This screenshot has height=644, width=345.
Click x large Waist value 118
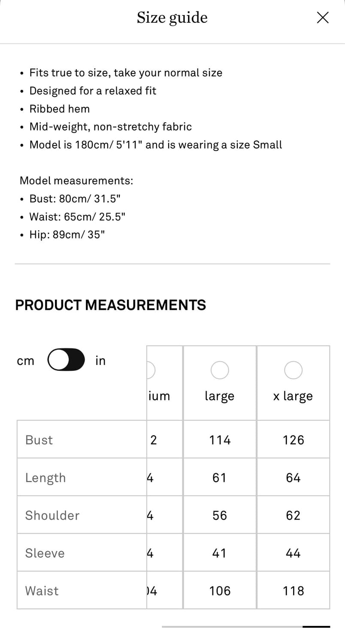point(294,591)
